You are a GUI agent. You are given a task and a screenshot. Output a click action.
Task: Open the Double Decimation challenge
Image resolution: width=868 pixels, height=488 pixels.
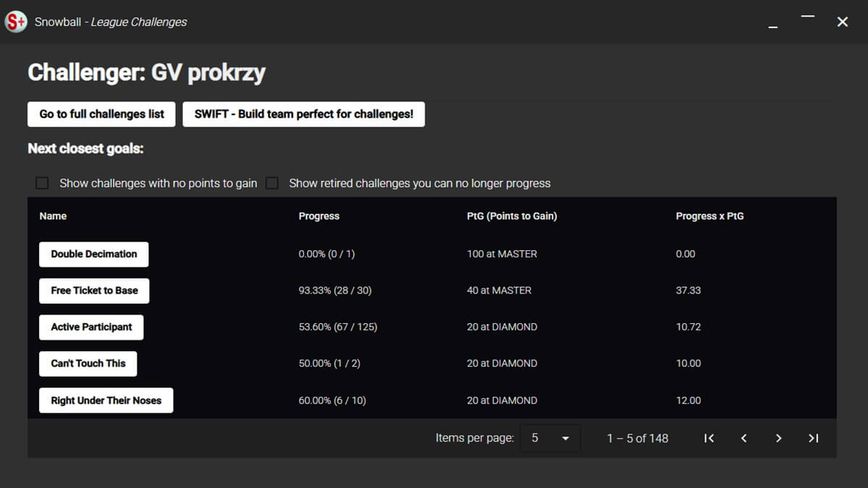(x=94, y=254)
